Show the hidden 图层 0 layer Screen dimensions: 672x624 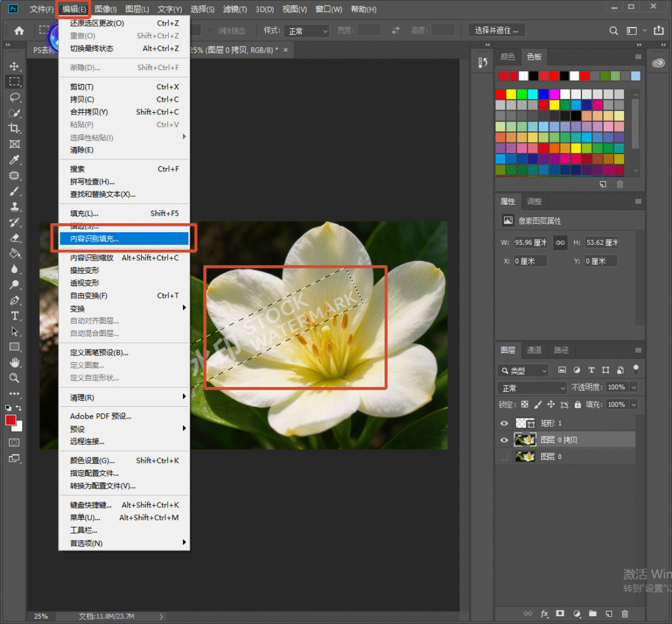(504, 457)
